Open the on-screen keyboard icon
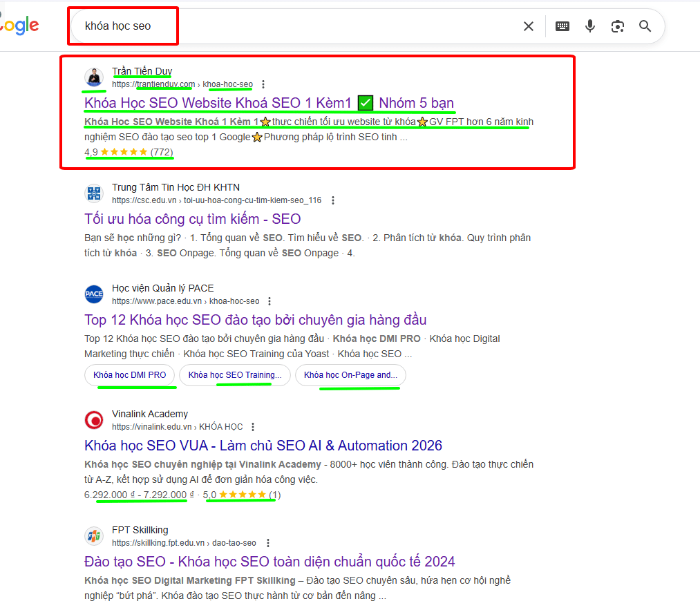 pos(562,26)
